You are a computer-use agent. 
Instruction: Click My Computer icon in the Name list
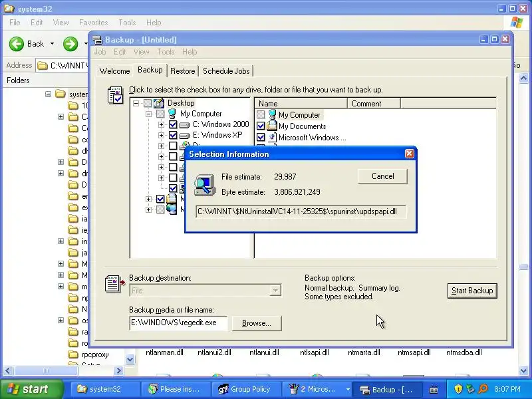point(272,114)
